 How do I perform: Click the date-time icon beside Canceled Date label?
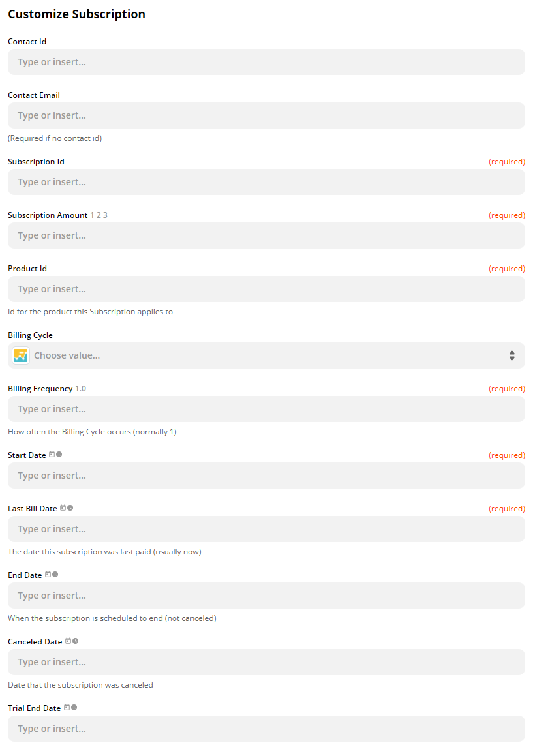72,641
